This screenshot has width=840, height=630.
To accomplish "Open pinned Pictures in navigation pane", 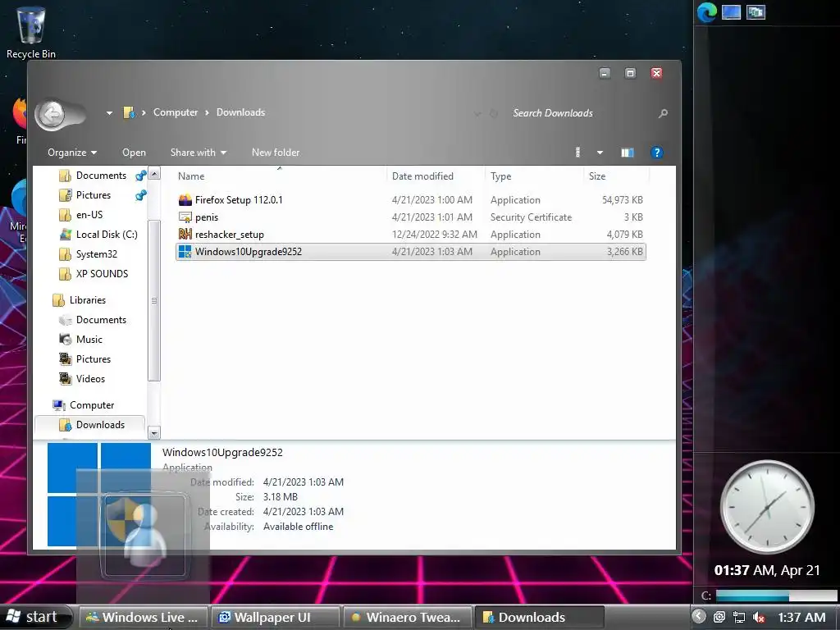I will (x=94, y=195).
